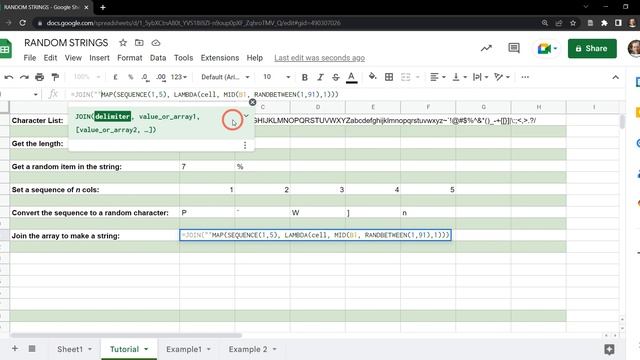Collapse the header with the up chevron
The height and width of the screenshot is (360, 640).
(x=616, y=77)
